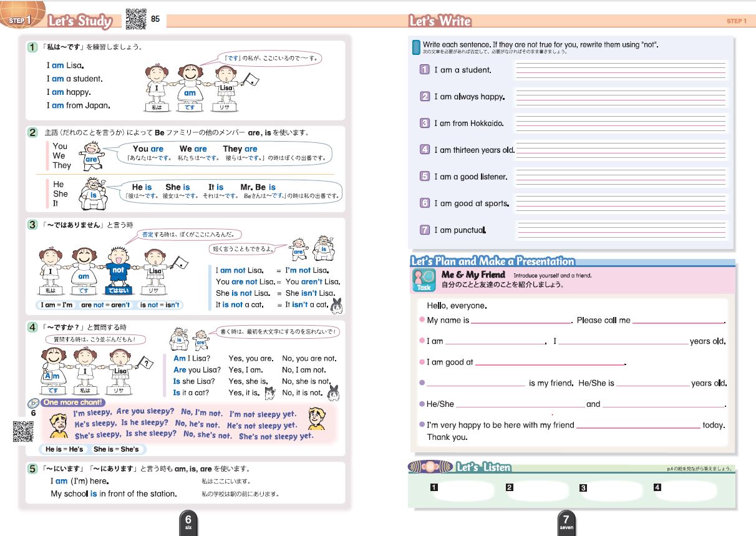
Task: Click the cat icon beside "Yes, it is"
Action: point(270,392)
